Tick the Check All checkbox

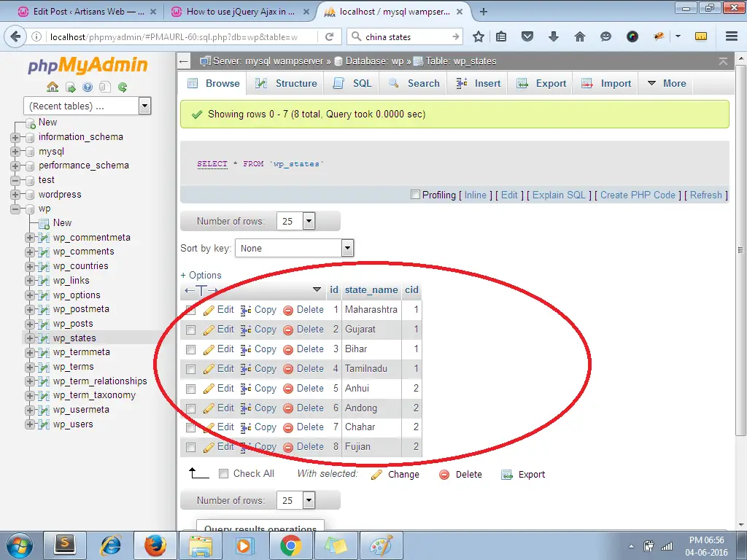point(224,474)
